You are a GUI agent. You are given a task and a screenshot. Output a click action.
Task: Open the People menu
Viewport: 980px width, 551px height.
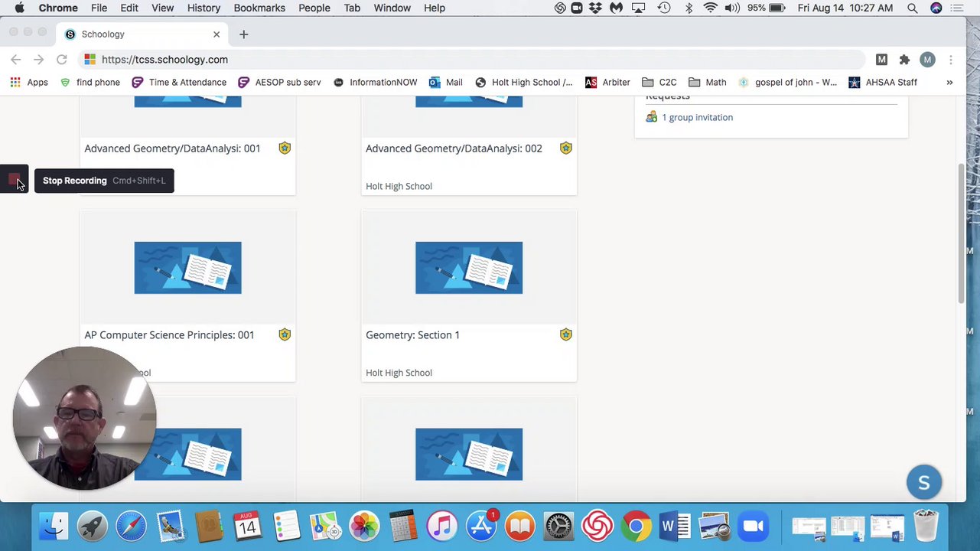click(x=314, y=8)
